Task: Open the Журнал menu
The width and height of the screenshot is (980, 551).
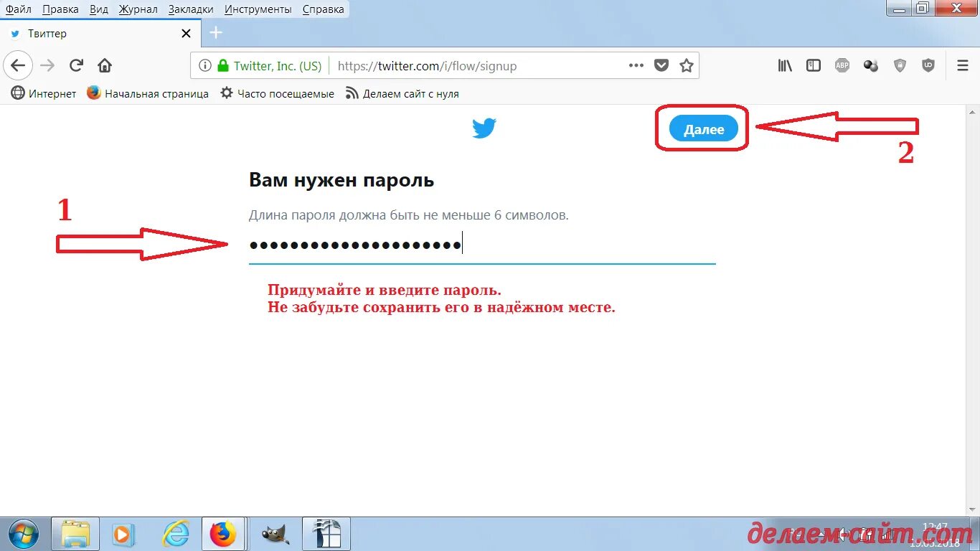Action: point(138,9)
